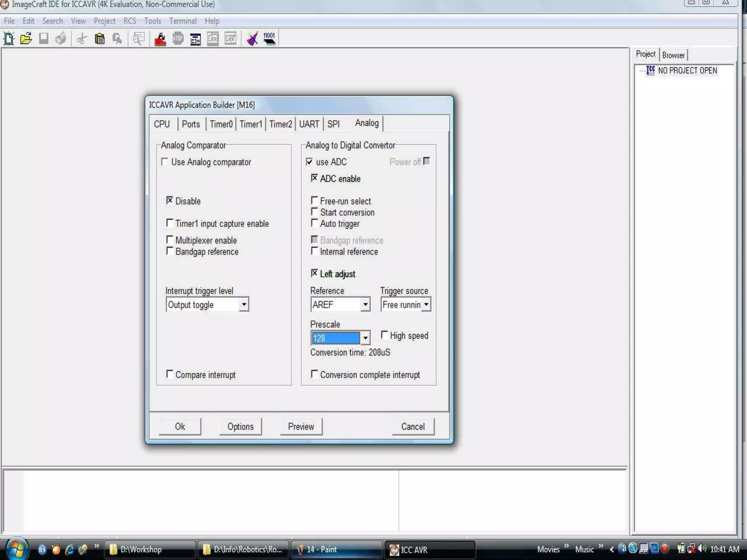This screenshot has width=747, height=560.
Task: Open the project options window icon
Action: tap(196, 39)
